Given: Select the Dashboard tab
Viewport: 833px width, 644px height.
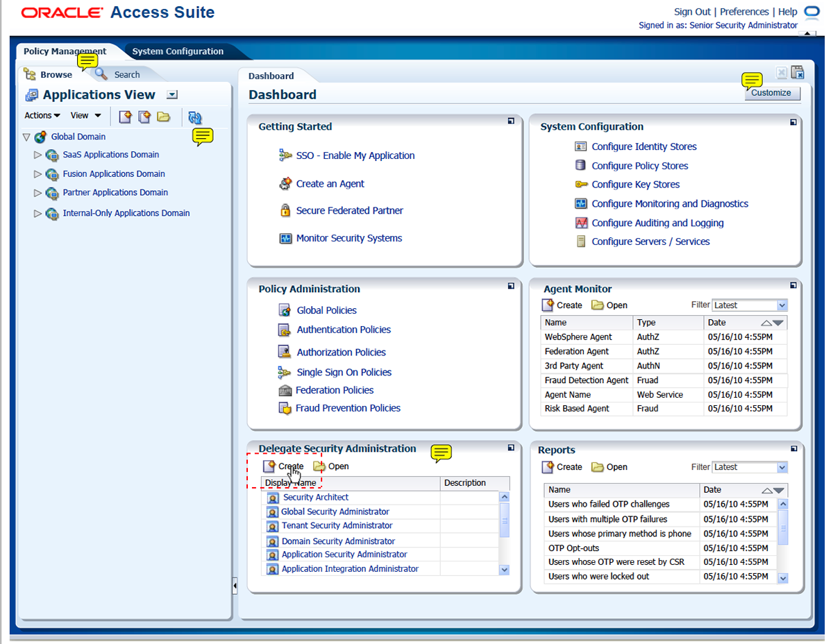Looking at the screenshot, I should (x=271, y=76).
